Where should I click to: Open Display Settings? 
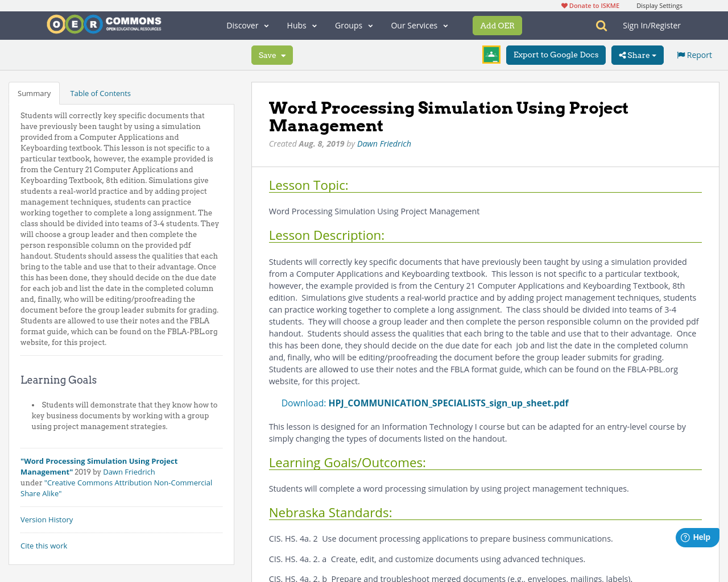tap(659, 5)
